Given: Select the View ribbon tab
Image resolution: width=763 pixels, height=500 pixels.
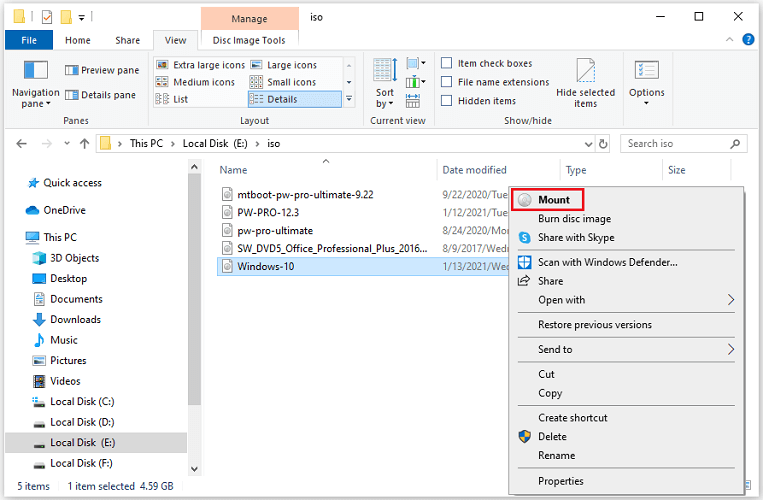Looking at the screenshot, I should [x=175, y=40].
